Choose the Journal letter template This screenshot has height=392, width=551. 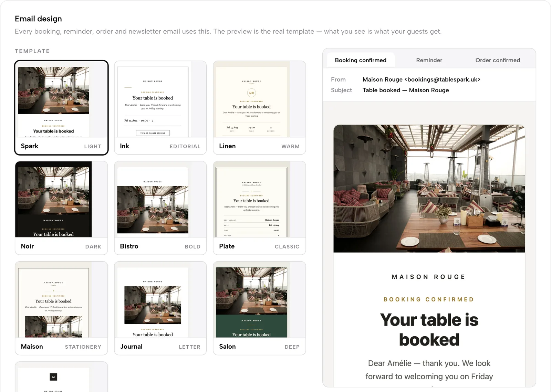point(160,308)
